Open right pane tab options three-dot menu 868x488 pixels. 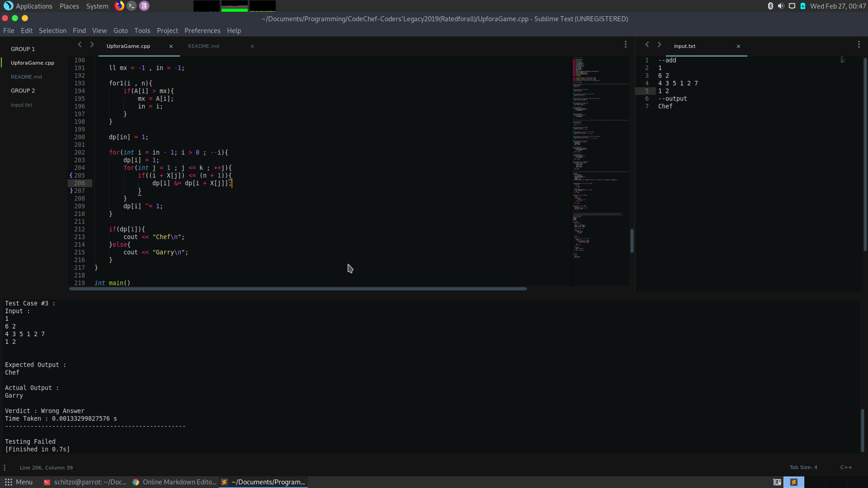tap(859, 44)
